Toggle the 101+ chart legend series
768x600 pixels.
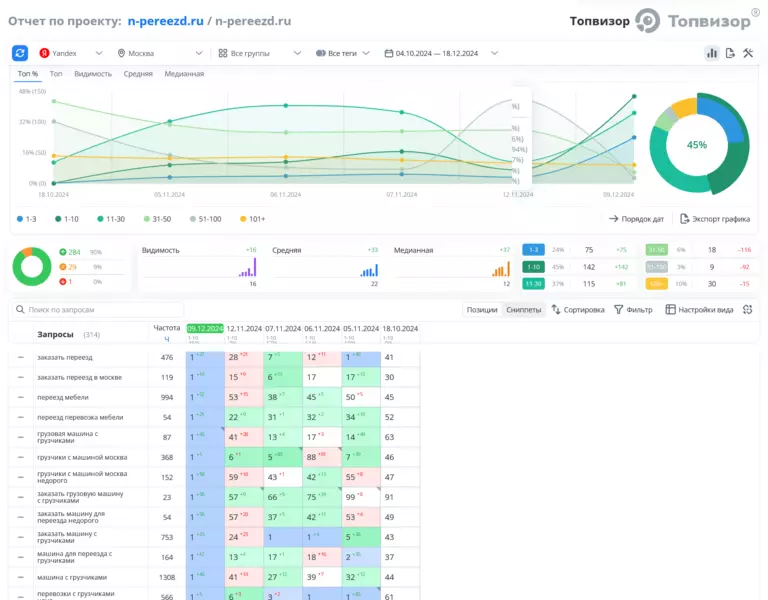[x=252, y=219]
